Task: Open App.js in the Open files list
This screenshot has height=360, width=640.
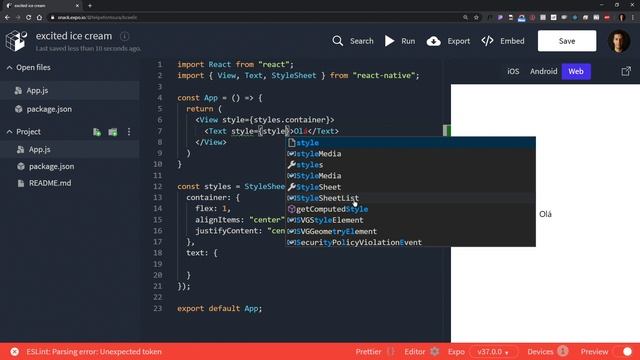Action: click(69, 91)
